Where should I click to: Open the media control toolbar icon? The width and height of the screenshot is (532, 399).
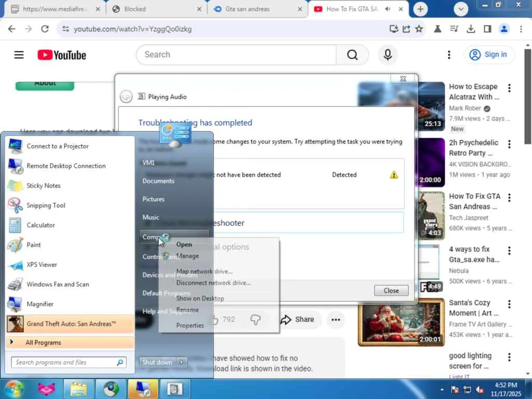454,29
